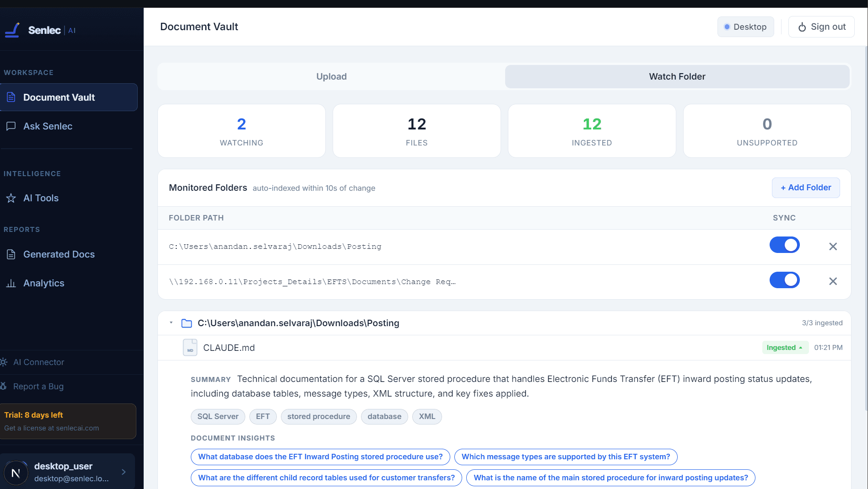The image size is (868, 489).
Task: Ask what database the stored procedure uses
Action: (x=320, y=457)
